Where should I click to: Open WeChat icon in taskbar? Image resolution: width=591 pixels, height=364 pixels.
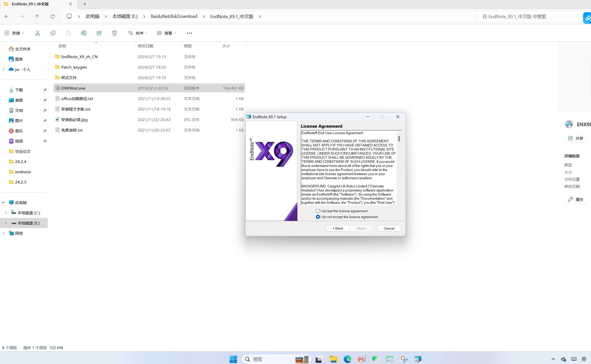click(375, 359)
